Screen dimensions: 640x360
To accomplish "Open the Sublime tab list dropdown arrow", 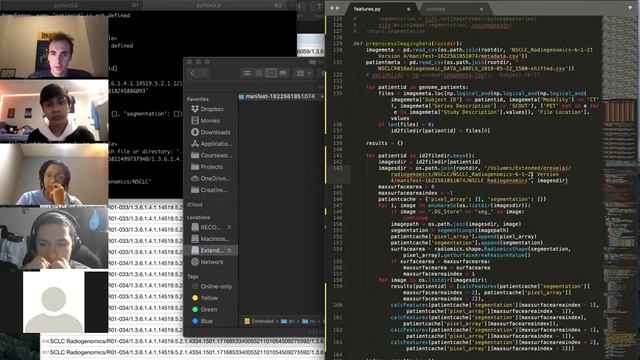I will point(630,8).
